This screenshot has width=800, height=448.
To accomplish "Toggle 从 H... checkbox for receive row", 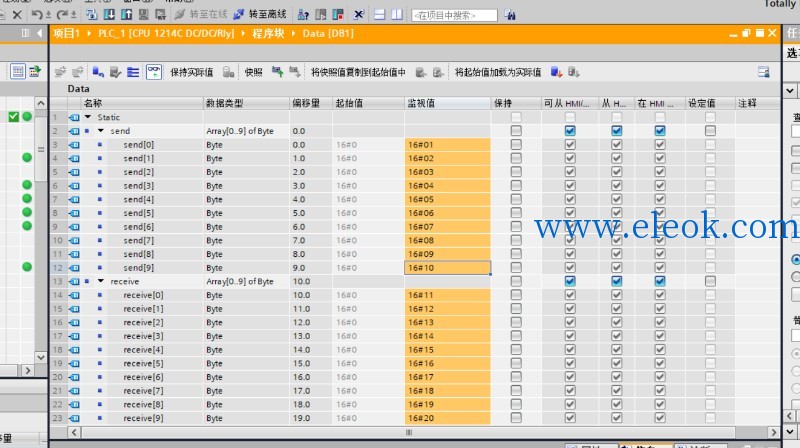I will [x=616, y=281].
